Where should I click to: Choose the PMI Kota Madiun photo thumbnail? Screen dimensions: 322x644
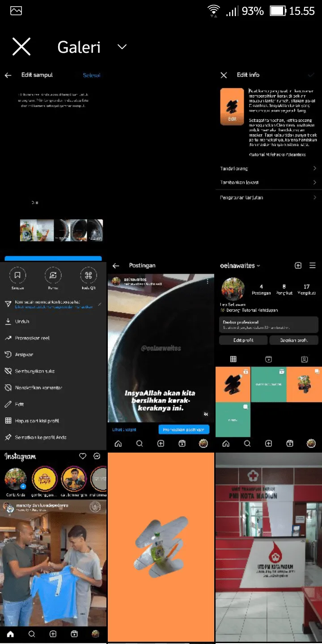(268, 547)
